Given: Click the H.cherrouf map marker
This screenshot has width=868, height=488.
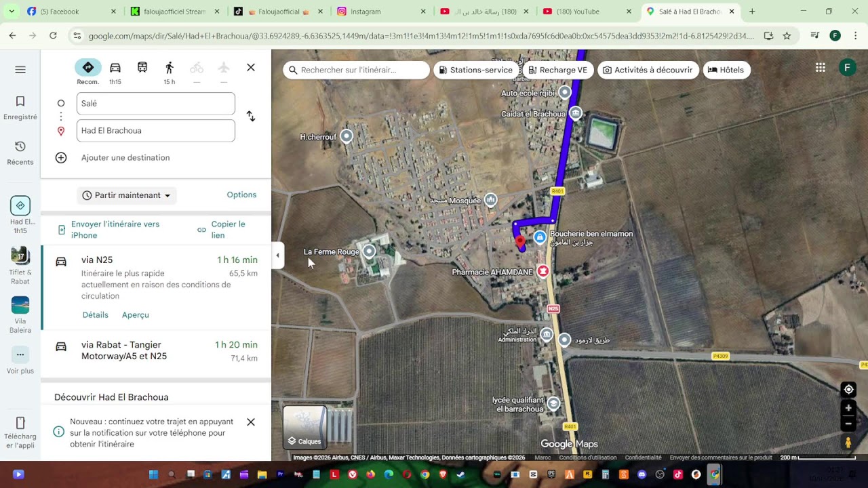Looking at the screenshot, I should [x=347, y=136].
